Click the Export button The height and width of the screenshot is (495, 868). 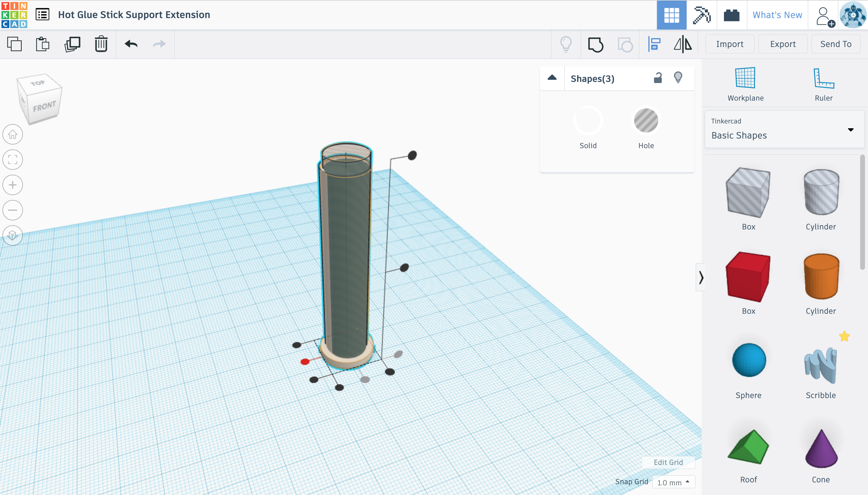tap(782, 44)
